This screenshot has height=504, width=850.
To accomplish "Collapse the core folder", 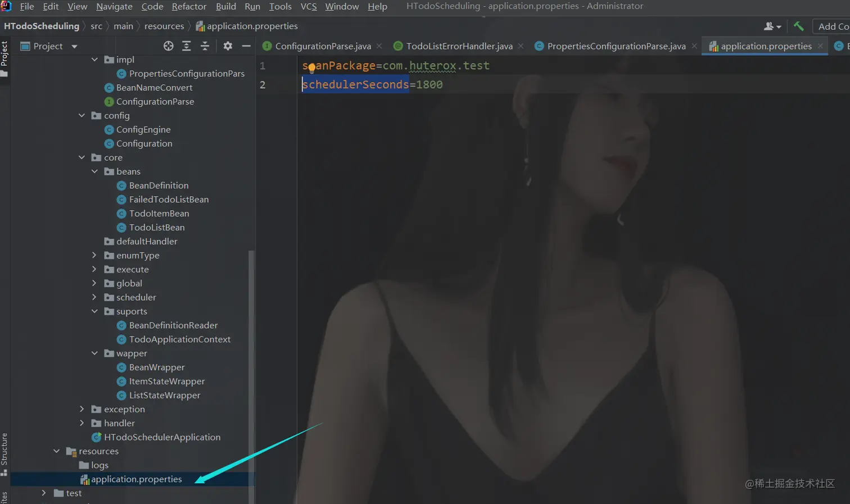I will [82, 157].
